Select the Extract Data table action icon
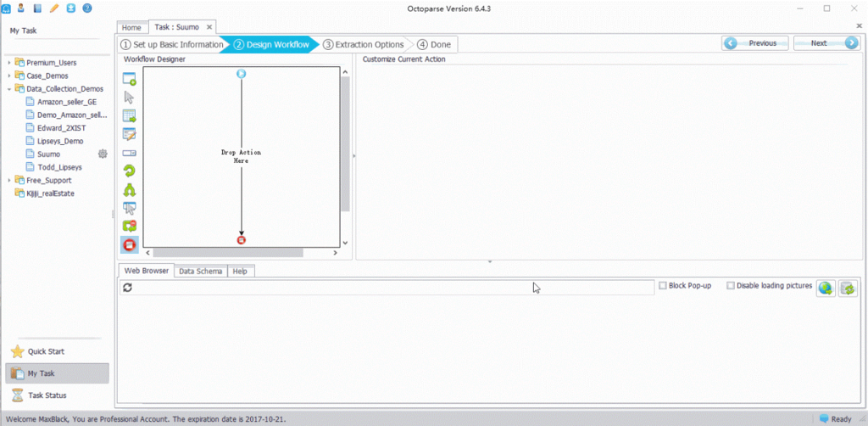 point(130,116)
